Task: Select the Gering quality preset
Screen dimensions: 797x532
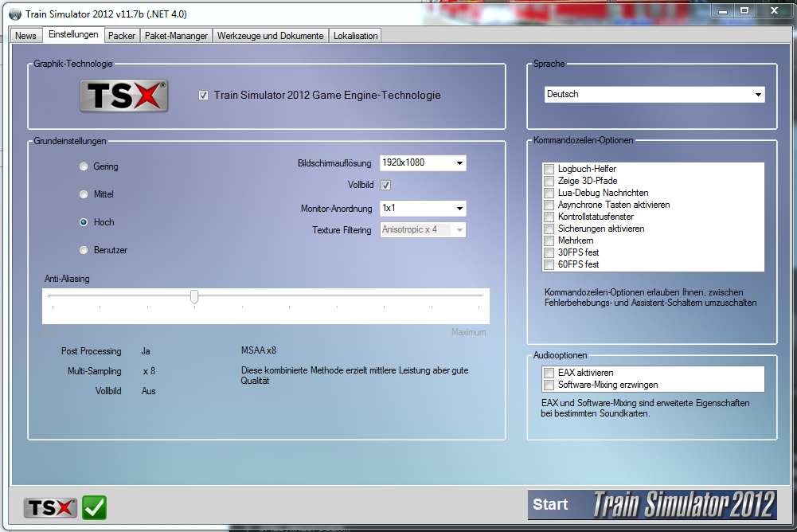Action: point(84,166)
